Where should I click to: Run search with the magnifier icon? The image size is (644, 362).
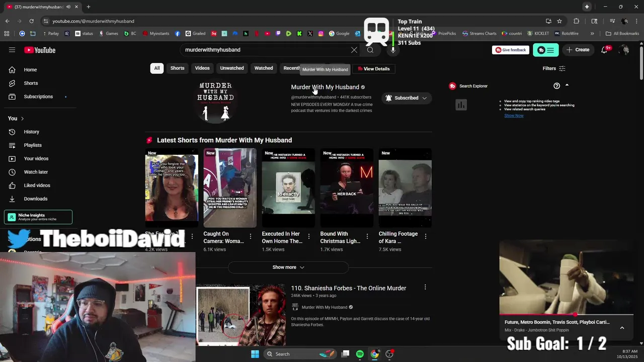point(370,50)
